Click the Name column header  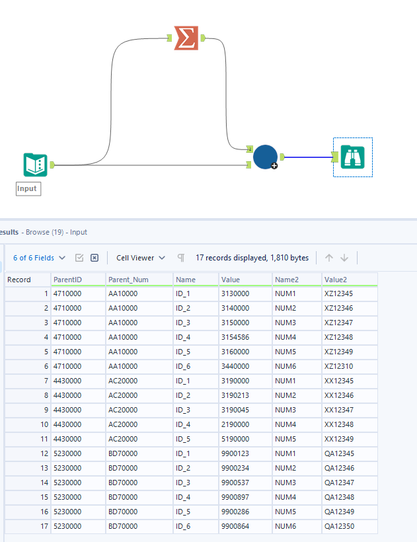coord(196,280)
